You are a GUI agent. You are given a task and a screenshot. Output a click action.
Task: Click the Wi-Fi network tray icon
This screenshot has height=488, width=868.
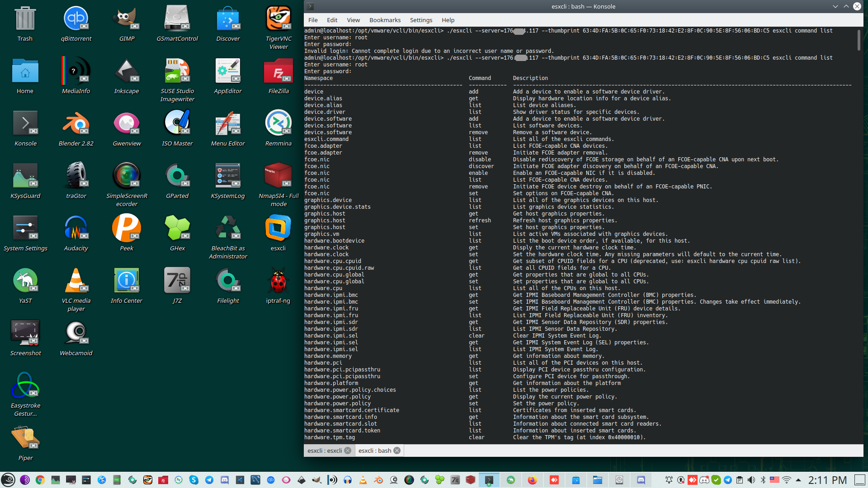point(787,480)
